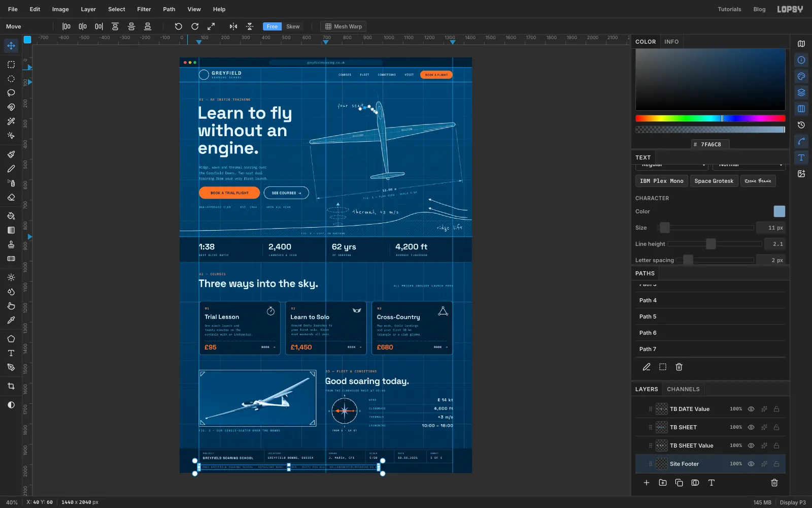Flip horizontally using the mirror icon
812x508 pixels.
tap(233, 26)
